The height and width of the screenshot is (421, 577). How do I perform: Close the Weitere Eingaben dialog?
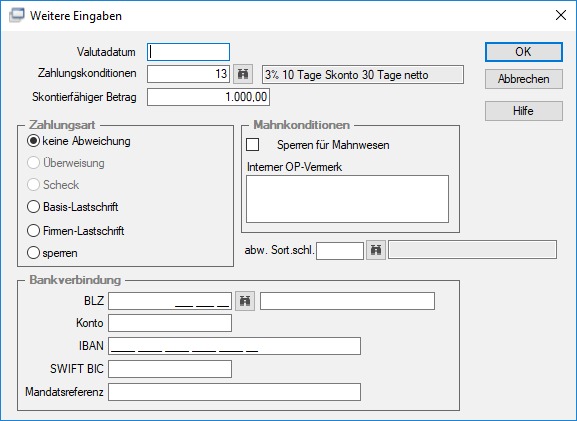(561, 15)
